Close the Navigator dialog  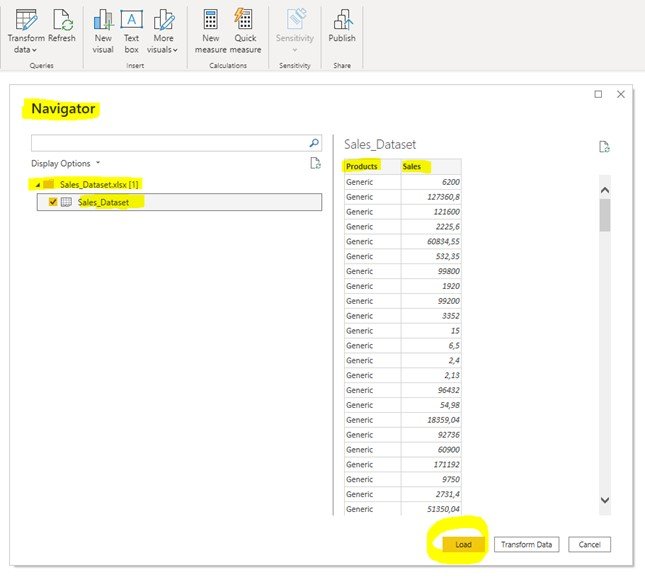click(621, 94)
